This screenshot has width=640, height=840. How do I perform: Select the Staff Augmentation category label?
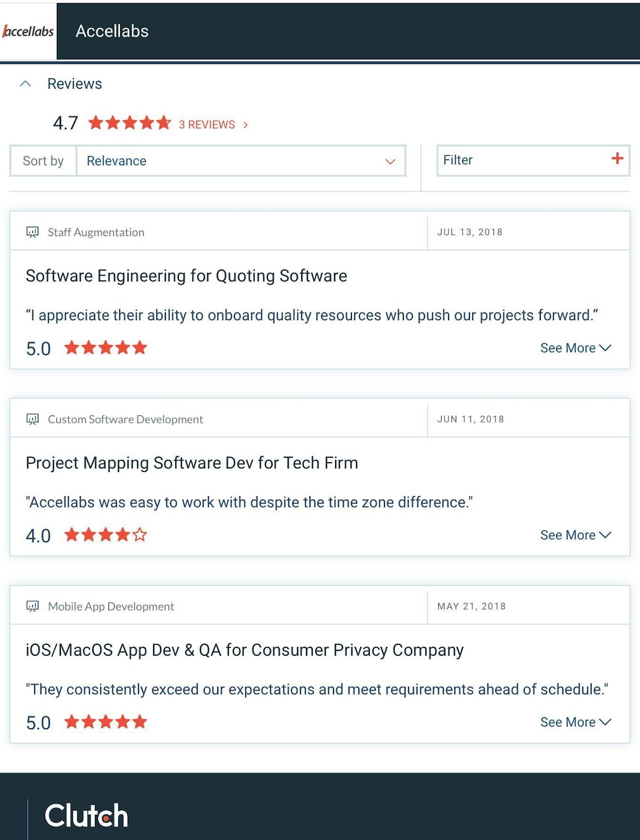(96, 232)
